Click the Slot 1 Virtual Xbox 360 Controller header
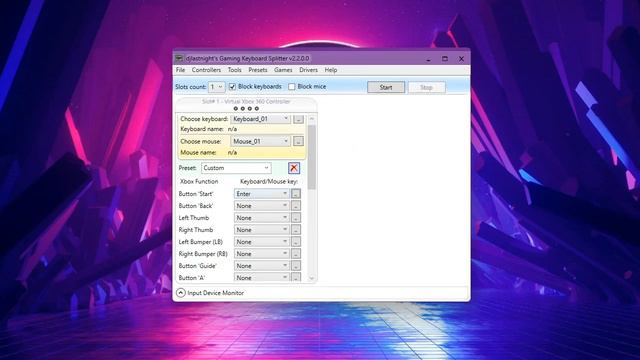Screen dimensions: 640x360 pos(246,102)
